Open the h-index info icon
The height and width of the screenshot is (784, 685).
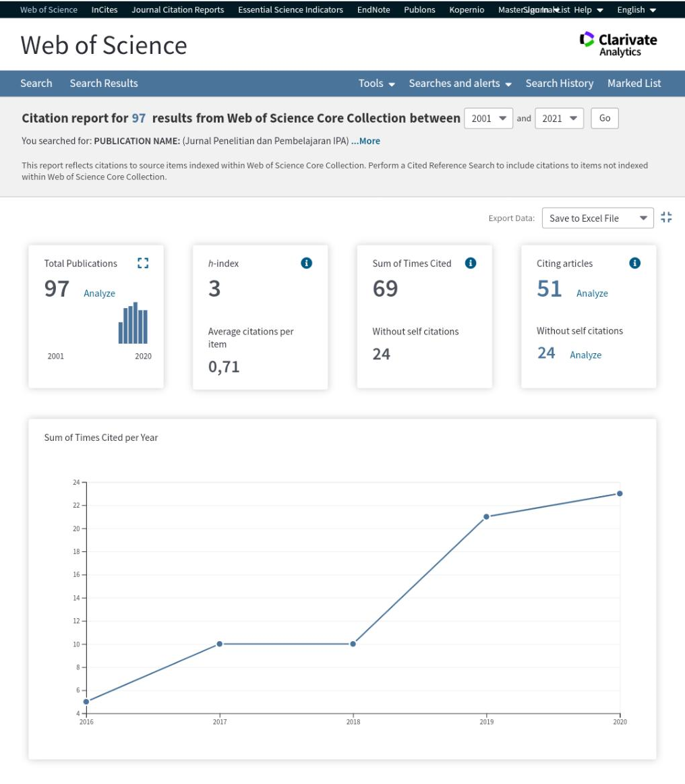307,263
